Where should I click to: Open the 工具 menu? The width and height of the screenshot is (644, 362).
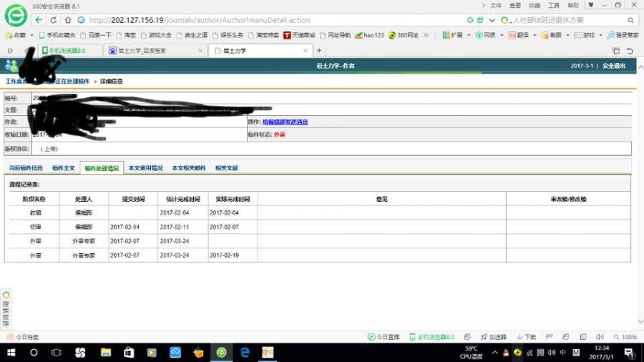click(x=554, y=5)
